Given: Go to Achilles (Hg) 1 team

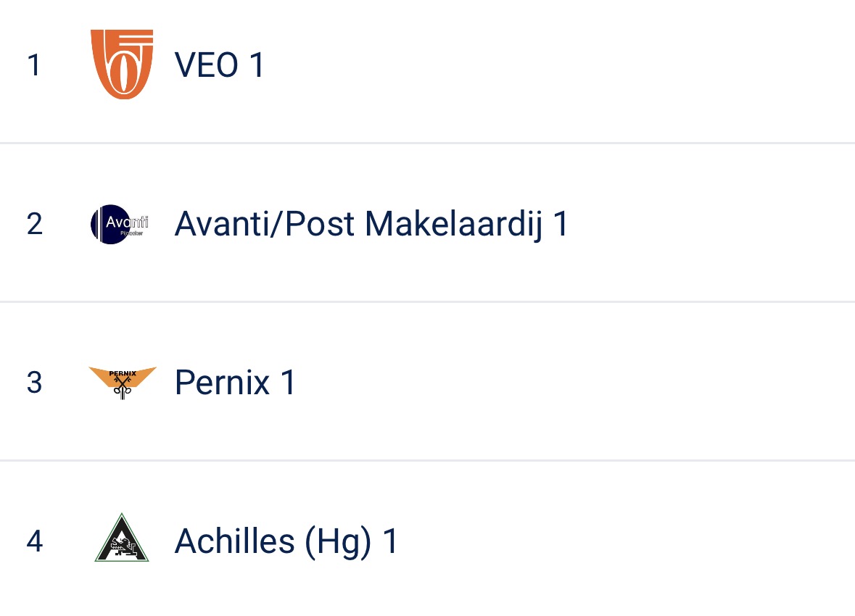Looking at the screenshot, I should pos(286,542).
